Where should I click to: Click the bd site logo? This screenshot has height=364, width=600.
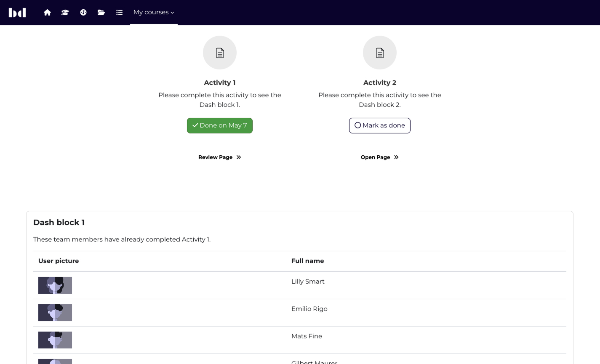17,13
